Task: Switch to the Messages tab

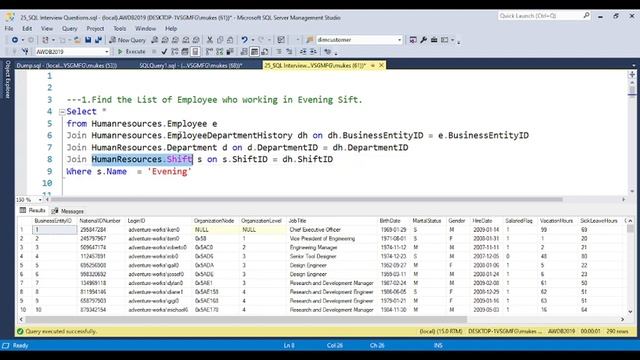Action: [67, 211]
